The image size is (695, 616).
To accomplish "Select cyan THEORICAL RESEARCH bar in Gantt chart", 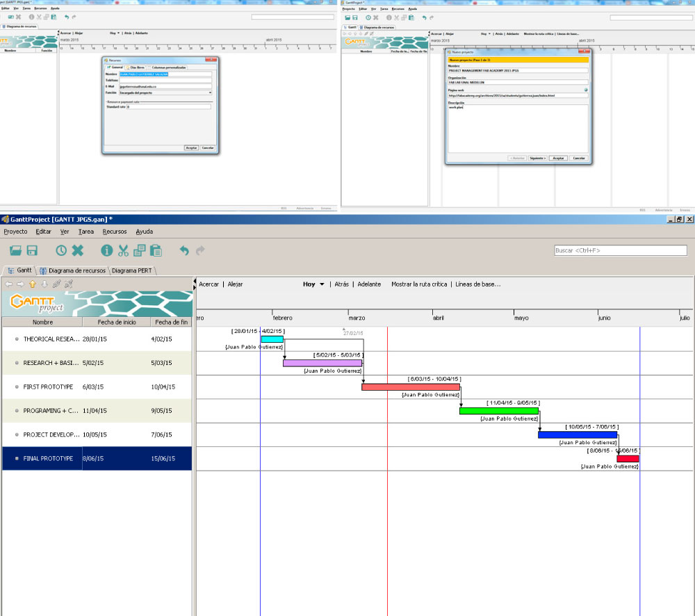I will (272, 339).
